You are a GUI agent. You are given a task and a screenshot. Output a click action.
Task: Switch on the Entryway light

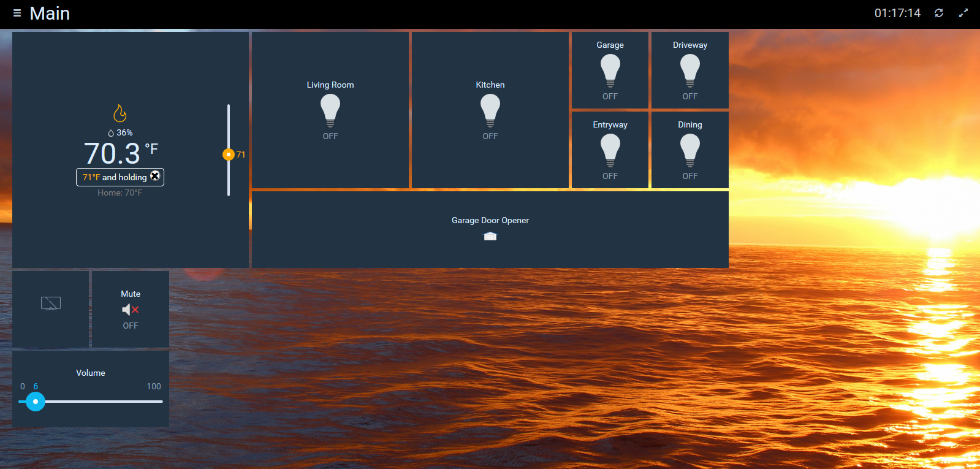(610, 150)
